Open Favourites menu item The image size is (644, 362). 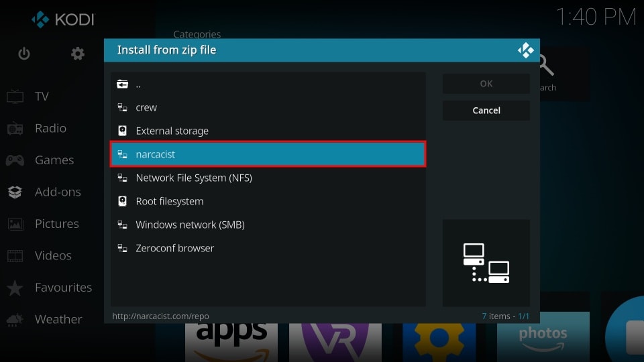(63, 288)
